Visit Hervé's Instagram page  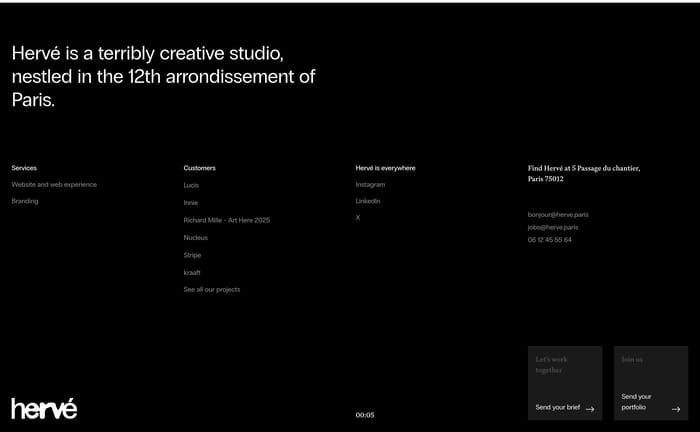coord(371,184)
